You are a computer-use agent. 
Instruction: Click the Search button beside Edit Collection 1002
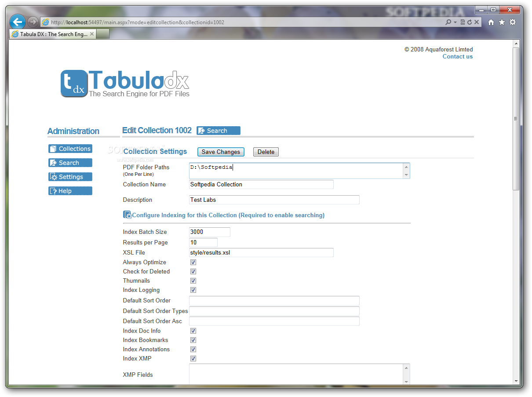pos(219,131)
